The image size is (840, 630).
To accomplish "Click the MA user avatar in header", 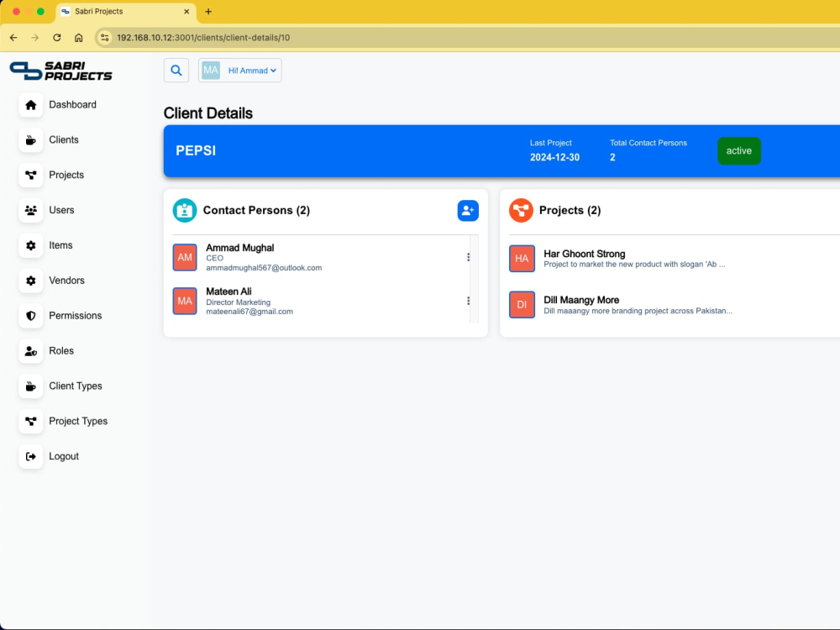I will click(211, 71).
